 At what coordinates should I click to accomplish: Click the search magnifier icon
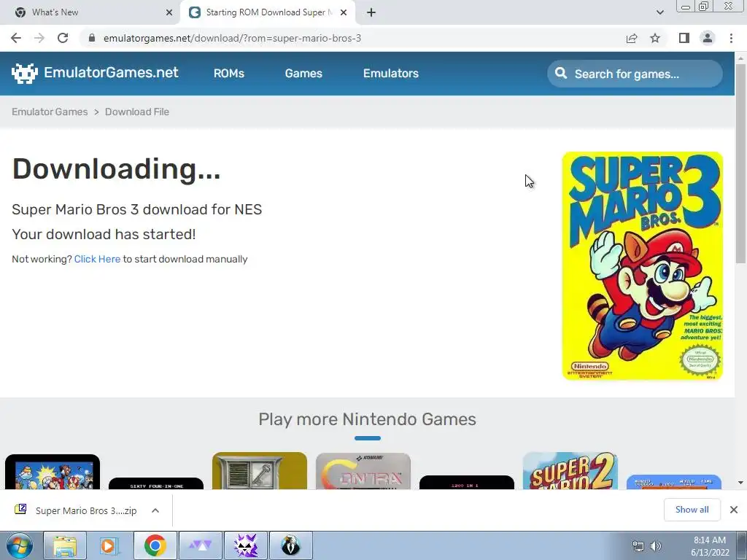[561, 74]
